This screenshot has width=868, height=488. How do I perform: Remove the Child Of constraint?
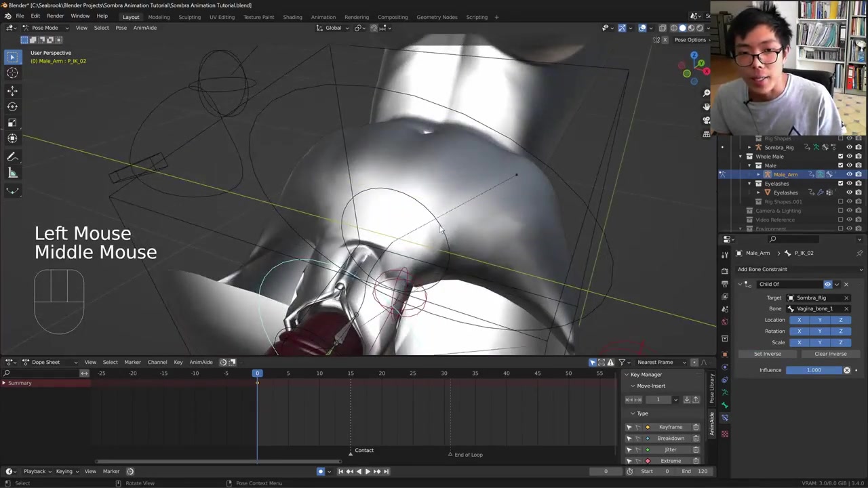[x=846, y=284]
